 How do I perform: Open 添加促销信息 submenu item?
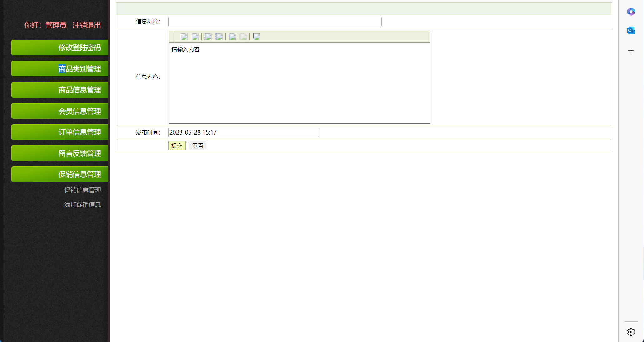(82, 205)
